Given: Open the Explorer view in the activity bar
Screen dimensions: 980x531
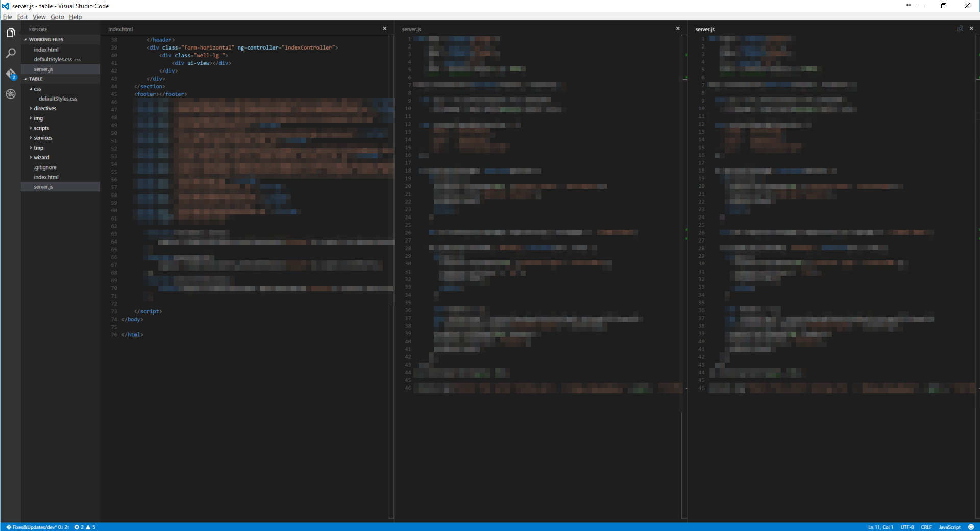Looking at the screenshot, I should tap(11, 33).
